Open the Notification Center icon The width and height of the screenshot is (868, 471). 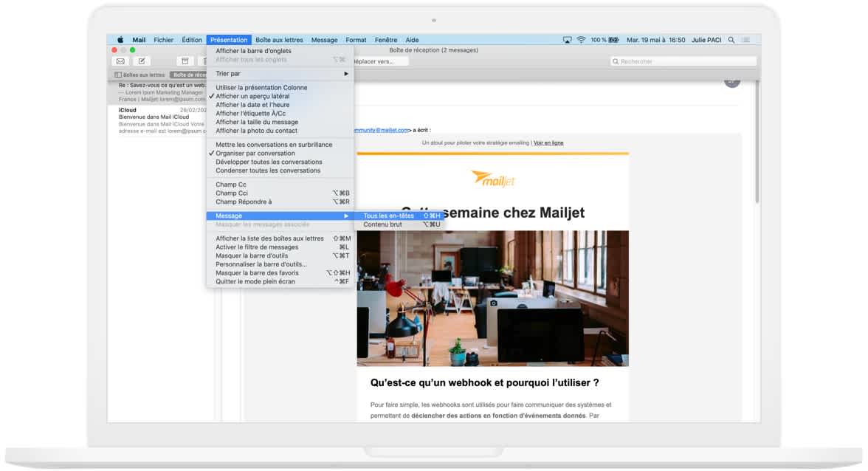pos(746,40)
